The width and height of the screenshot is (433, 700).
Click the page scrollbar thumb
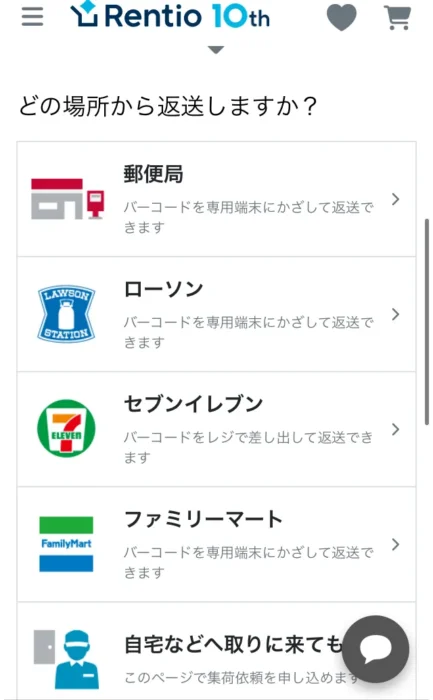[x=427, y=321]
